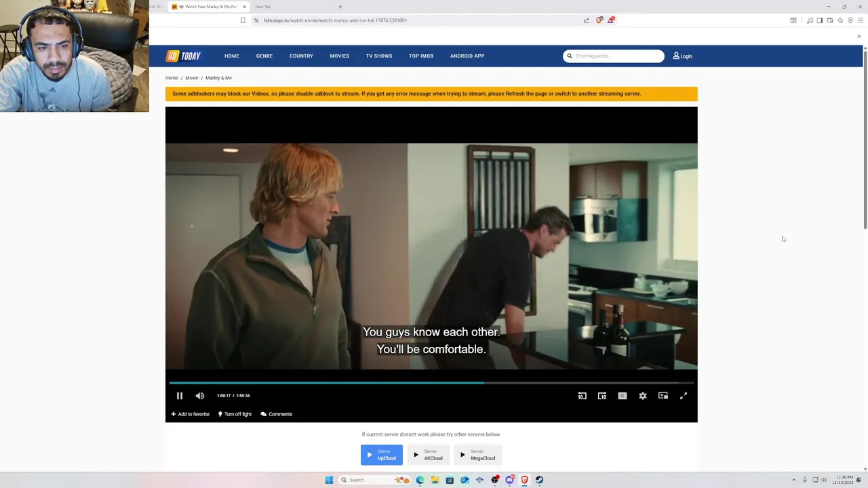Open the Windows Start menu
This screenshot has width=868, height=488.
coord(329,480)
